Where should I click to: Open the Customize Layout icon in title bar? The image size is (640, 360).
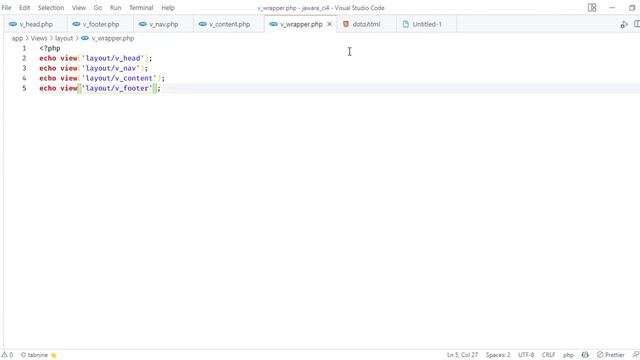(592, 8)
